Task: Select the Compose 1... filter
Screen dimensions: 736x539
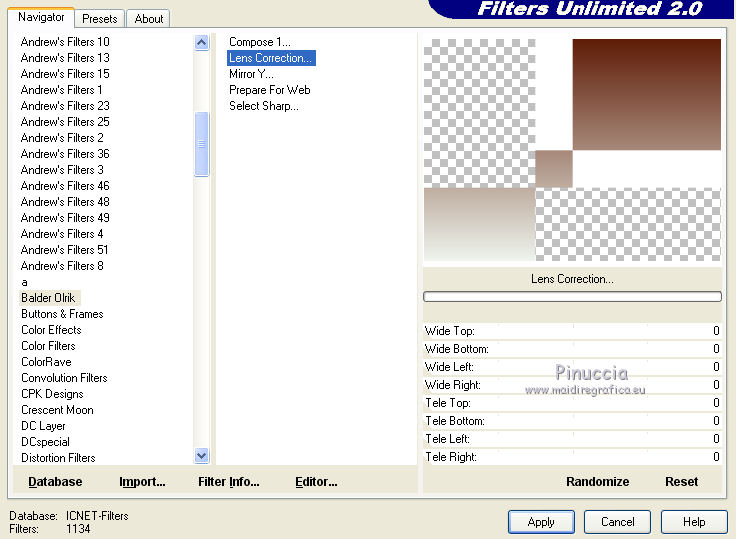Action: [x=260, y=42]
